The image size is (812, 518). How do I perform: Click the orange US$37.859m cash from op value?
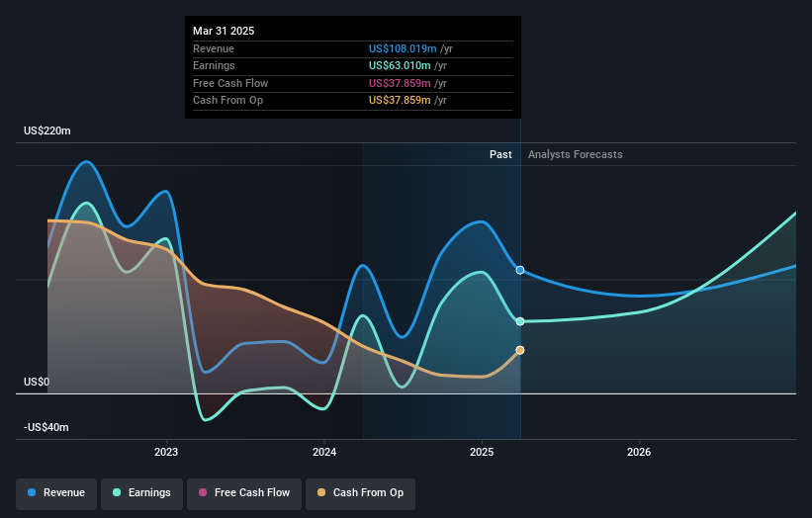400,101
